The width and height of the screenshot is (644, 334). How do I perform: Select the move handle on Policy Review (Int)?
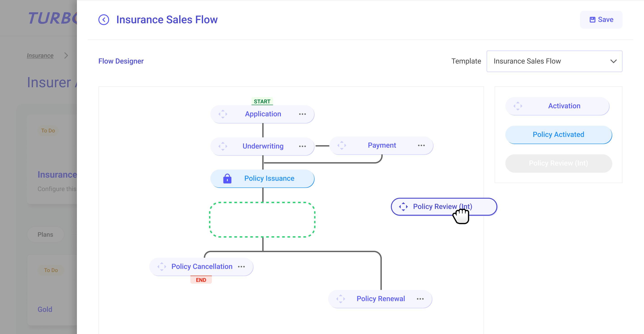tap(403, 206)
